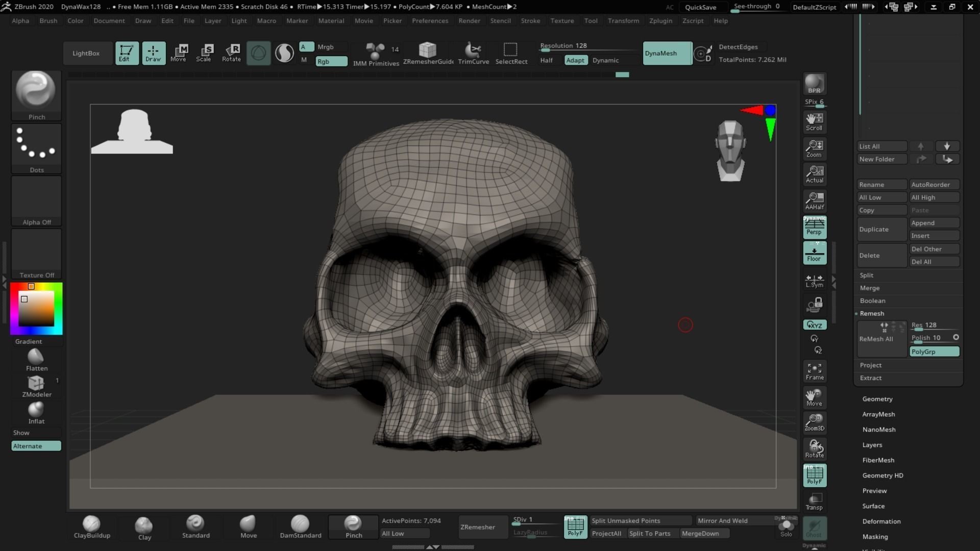Open the Render menu

tap(469, 21)
